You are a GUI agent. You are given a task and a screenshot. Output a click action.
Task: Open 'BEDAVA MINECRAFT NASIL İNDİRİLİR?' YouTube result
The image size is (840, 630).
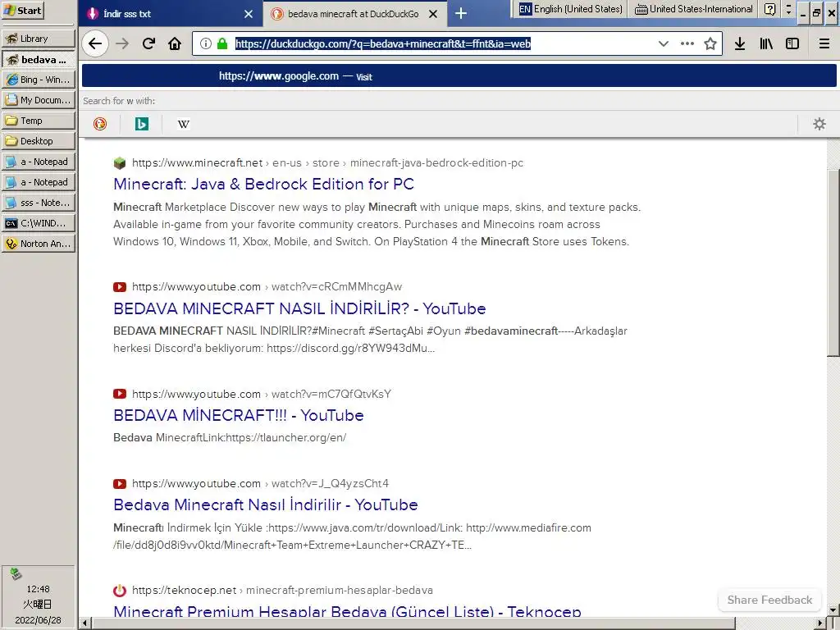(x=299, y=308)
